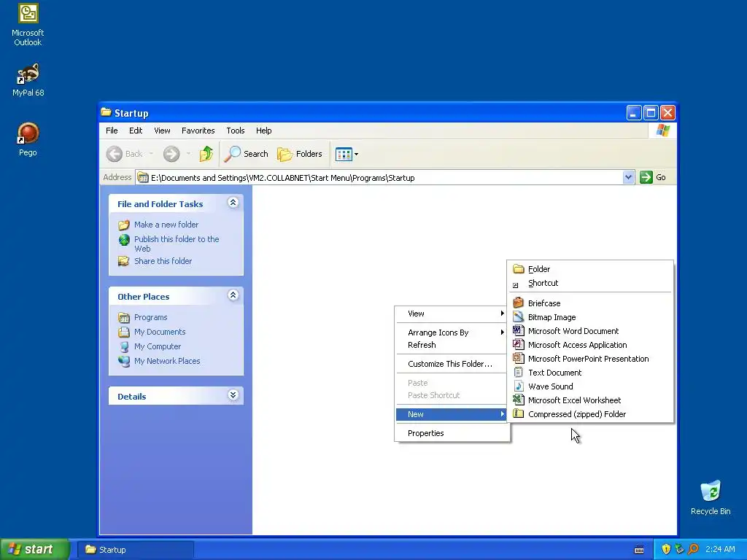Screen dimensions: 747x560
Task: Create new Microsoft Word Document
Action: (x=591, y=331)
